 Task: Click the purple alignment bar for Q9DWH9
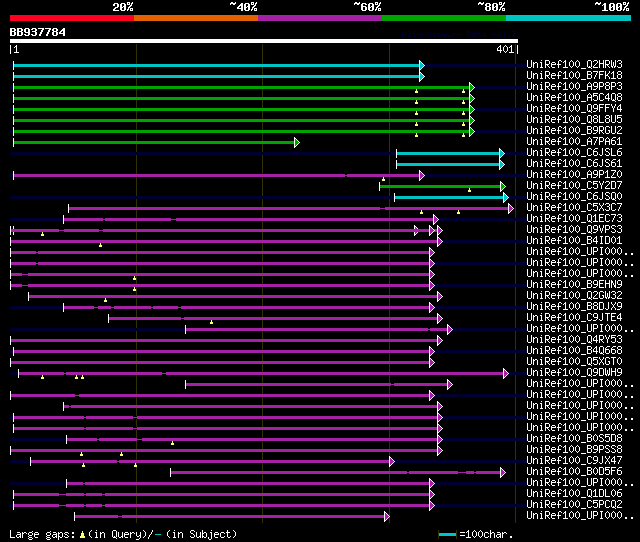[x=261, y=373]
